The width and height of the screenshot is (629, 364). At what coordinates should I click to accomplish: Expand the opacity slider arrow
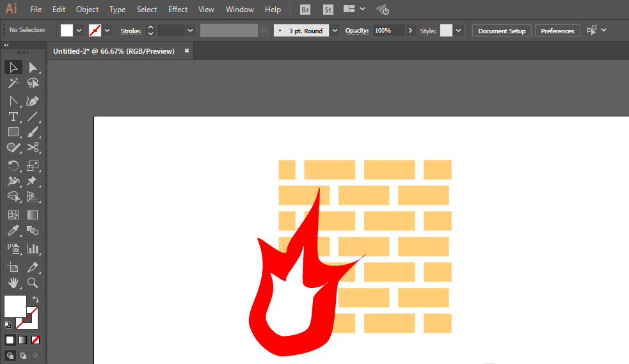tap(410, 31)
